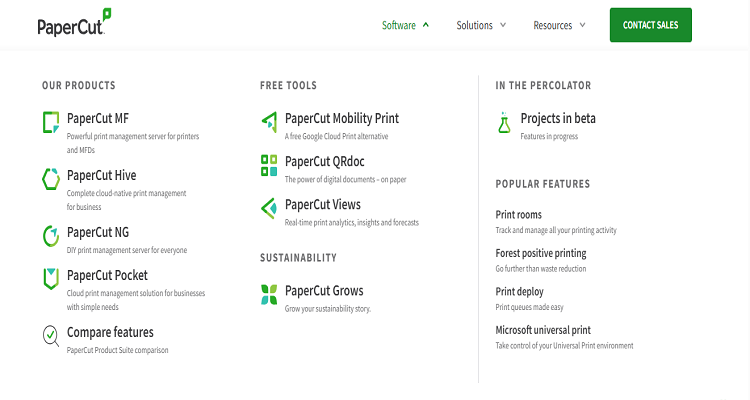
Task: Collapse the Software dropdown menu
Action: point(405,25)
